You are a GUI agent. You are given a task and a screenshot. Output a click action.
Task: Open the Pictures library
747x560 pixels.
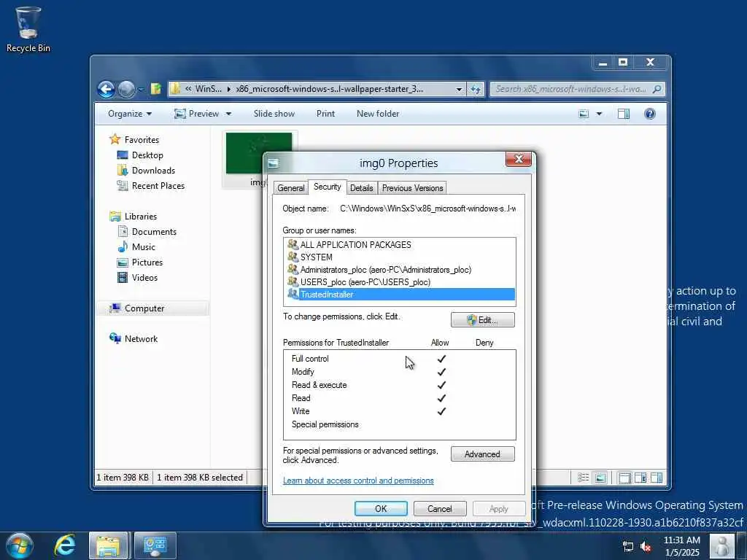point(147,262)
